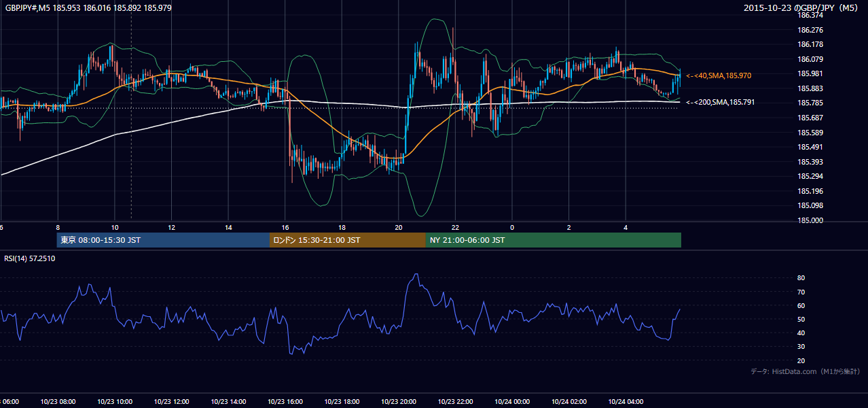Image resolution: width=868 pixels, height=408 pixels.
Task: Click hour 8 tick under price chart
Action: tap(58, 228)
